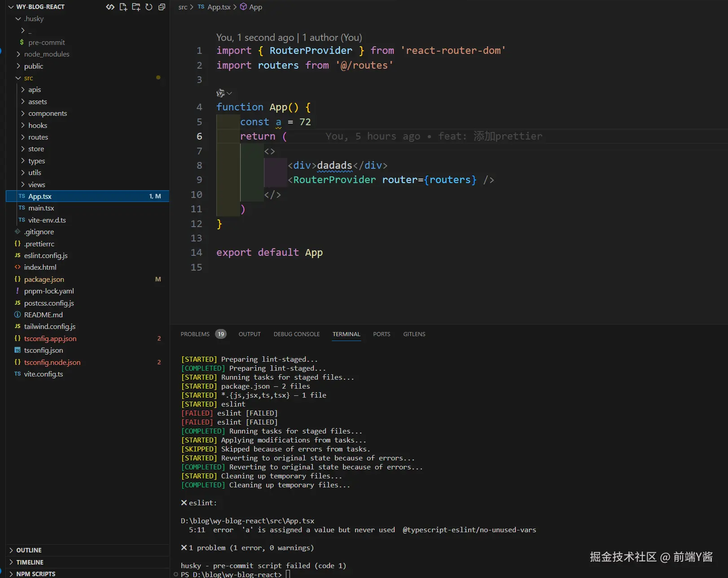The image size is (728, 578).
Task: Click the AI code lens icon above function App
Action: coord(220,93)
